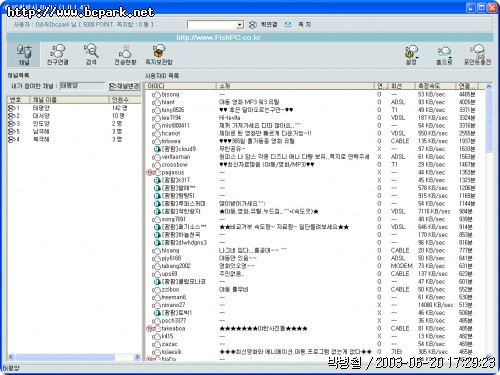This screenshot has width=500, height=375.
Task: Click the fish icon next to user crossbow
Action: tap(156, 165)
